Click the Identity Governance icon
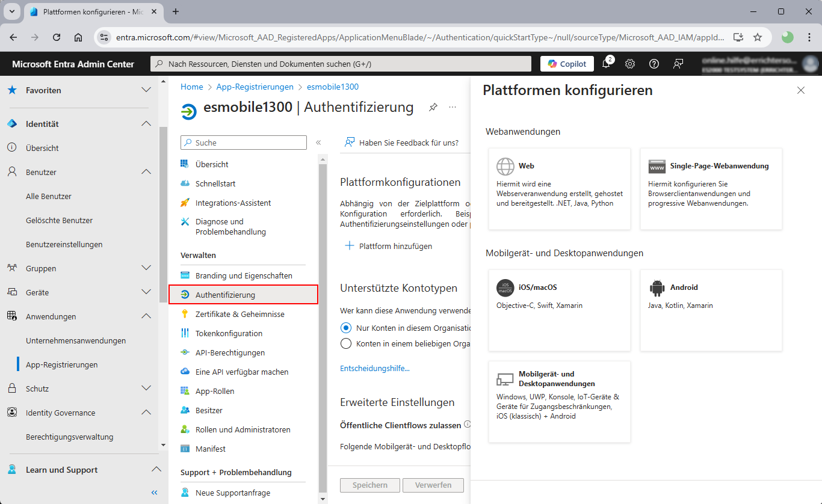The height and width of the screenshot is (504, 822). click(x=12, y=413)
